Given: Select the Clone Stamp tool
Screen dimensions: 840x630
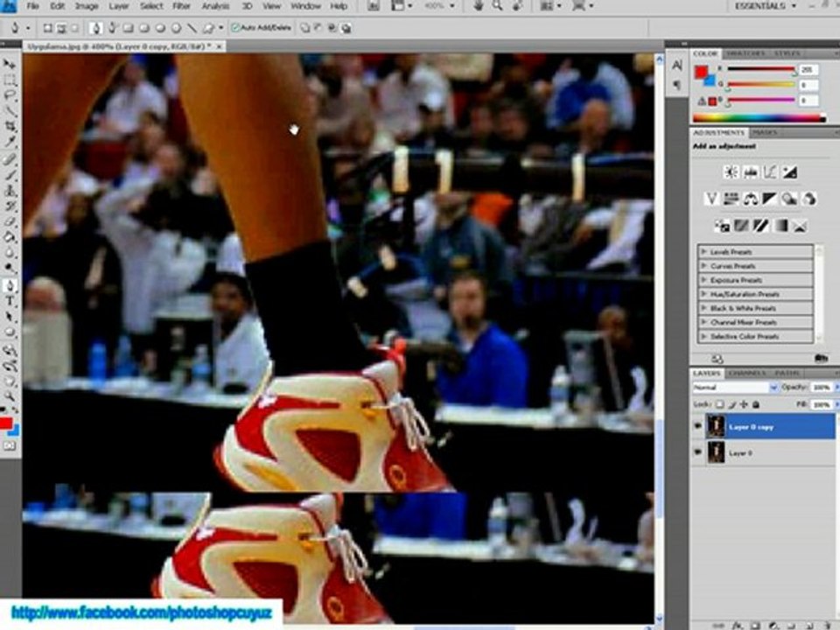Looking at the screenshot, I should (x=10, y=191).
